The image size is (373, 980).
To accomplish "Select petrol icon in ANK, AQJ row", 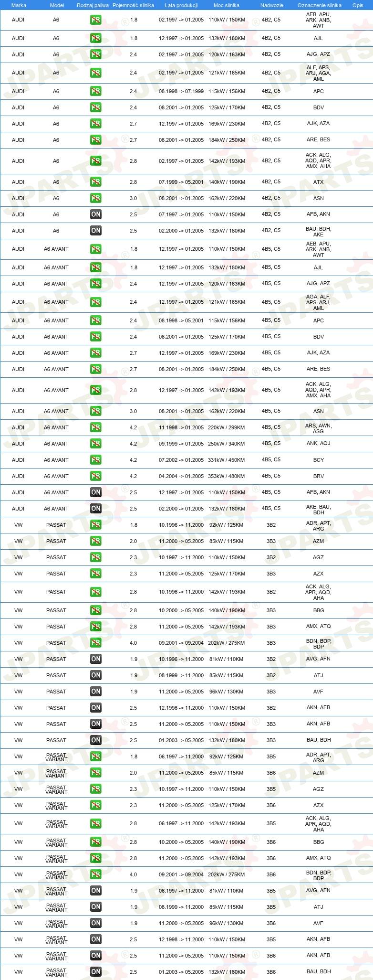I will (x=95, y=444).
